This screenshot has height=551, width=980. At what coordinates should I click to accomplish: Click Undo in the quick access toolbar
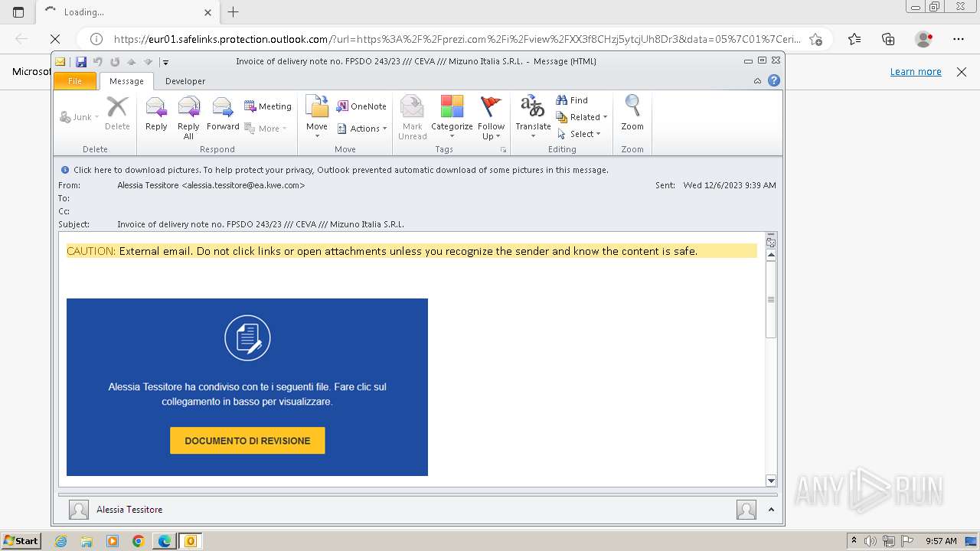point(98,62)
